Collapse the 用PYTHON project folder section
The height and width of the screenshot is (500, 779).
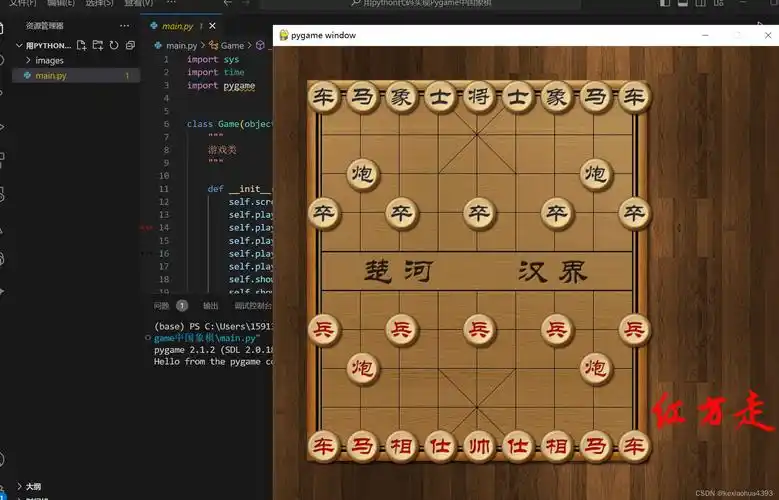pos(43,45)
